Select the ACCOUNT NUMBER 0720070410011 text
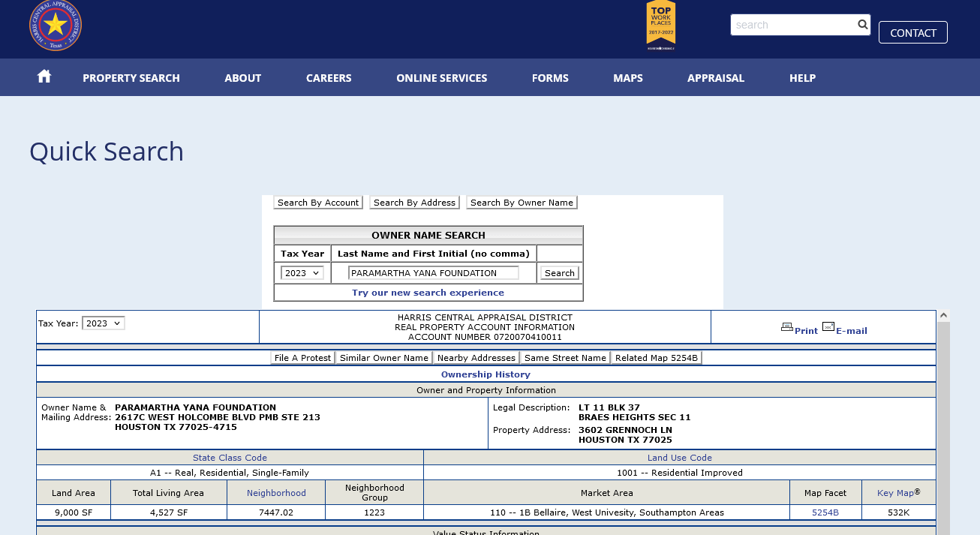 pyautogui.click(x=485, y=337)
